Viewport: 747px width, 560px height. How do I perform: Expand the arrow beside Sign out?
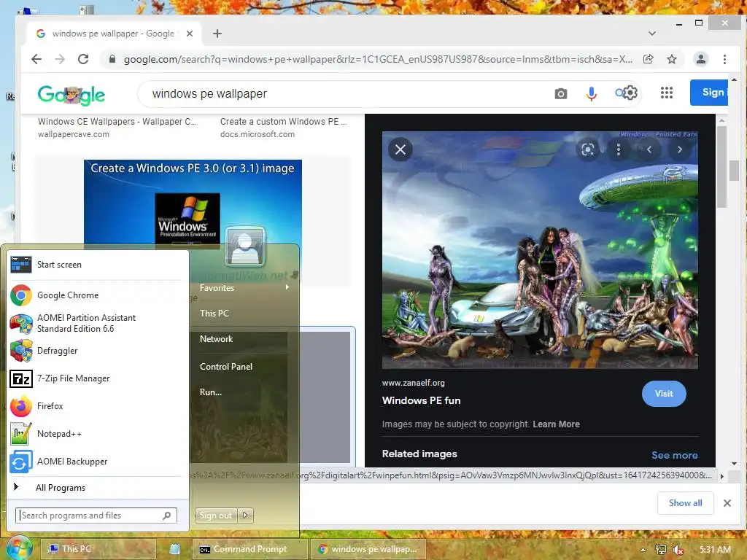point(245,516)
